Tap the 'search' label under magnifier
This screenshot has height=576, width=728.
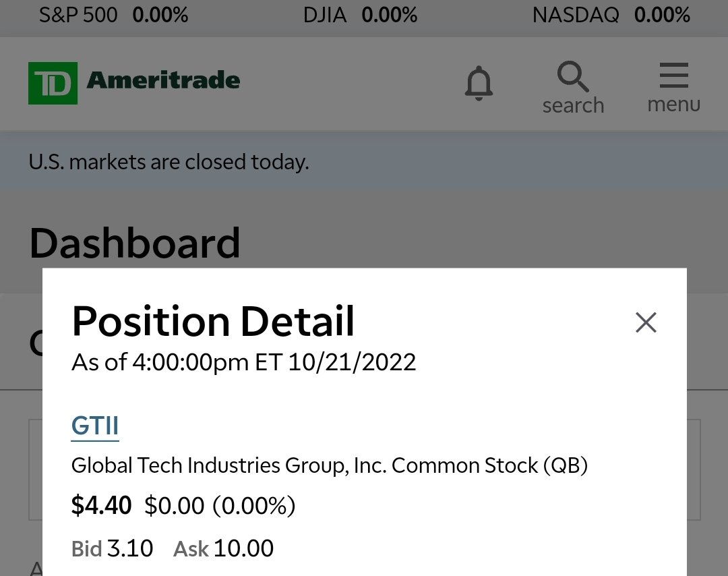click(x=574, y=105)
